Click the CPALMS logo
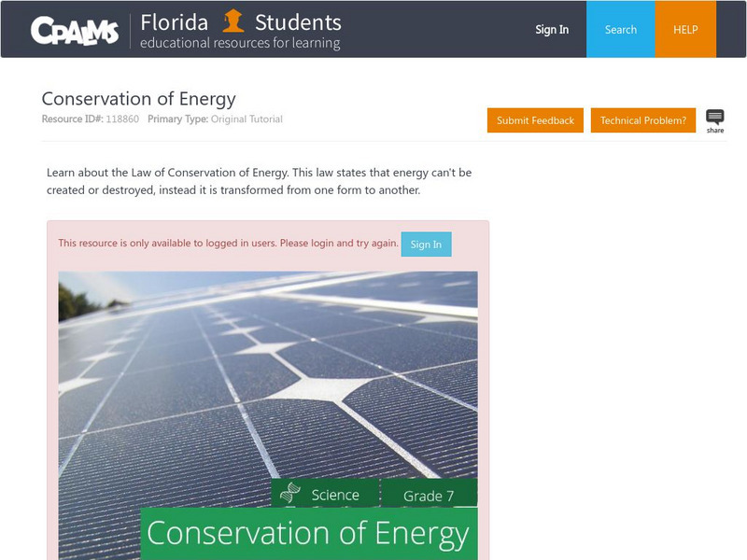Viewport: 747px width, 560px height. point(74,30)
